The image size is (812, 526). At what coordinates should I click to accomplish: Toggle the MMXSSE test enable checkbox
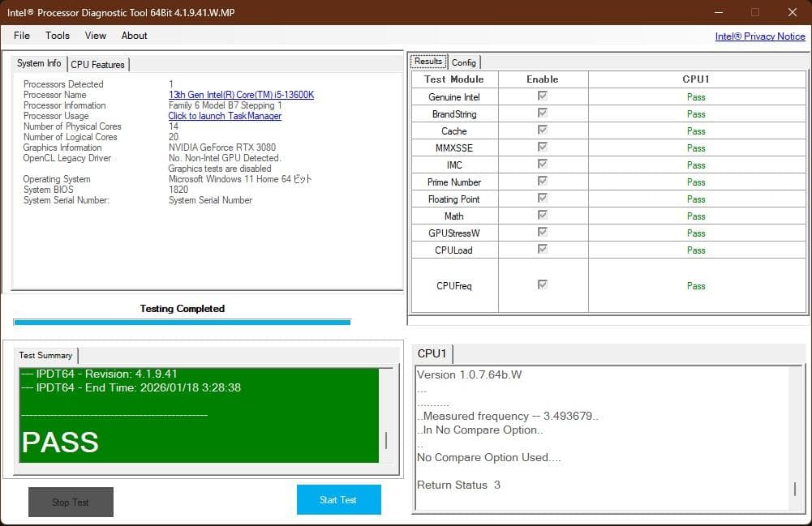click(x=542, y=148)
